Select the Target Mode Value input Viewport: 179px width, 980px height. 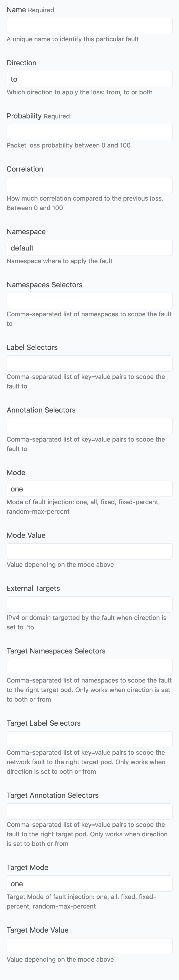(x=89, y=946)
